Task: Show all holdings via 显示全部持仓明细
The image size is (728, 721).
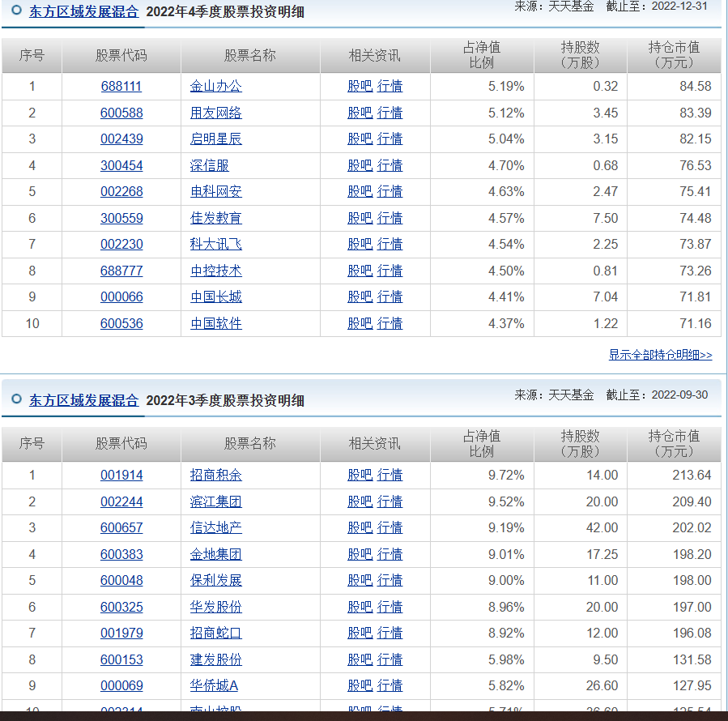Action: click(x=660, y=355)
